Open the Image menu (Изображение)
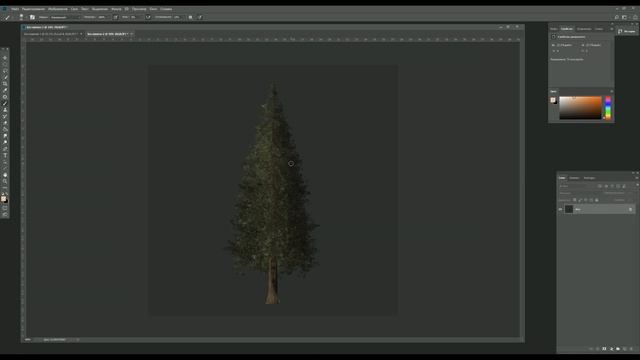The height and width of the screenshot is (360, 640). click(58, 9)
